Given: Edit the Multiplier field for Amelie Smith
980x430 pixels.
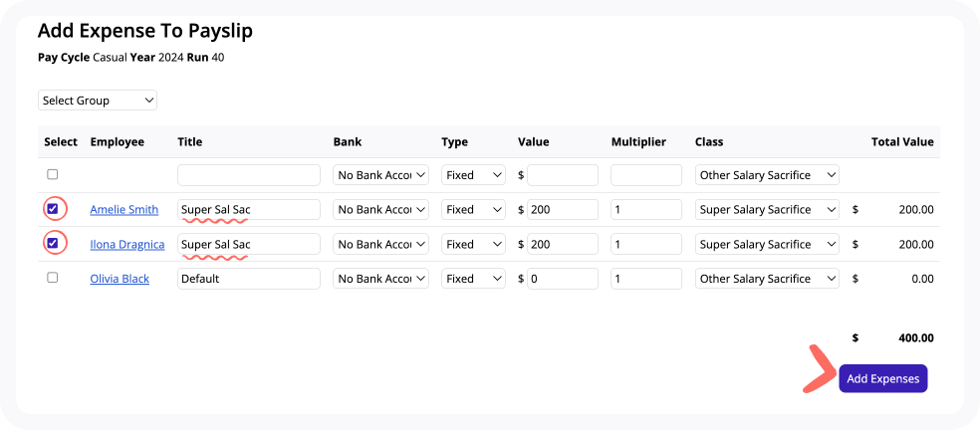Looking at the screenshot, I should (x=646, y=209).
